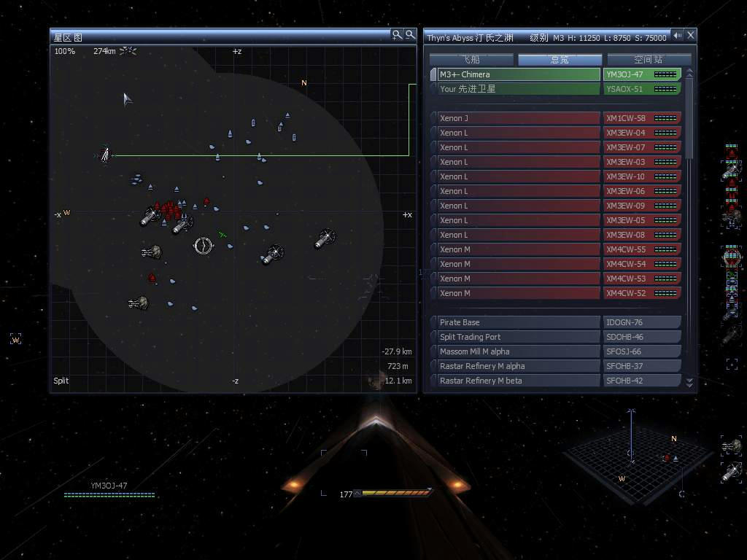
Task: Click the southernmost station icon on the sector map
Action: [x=139, y=303]
